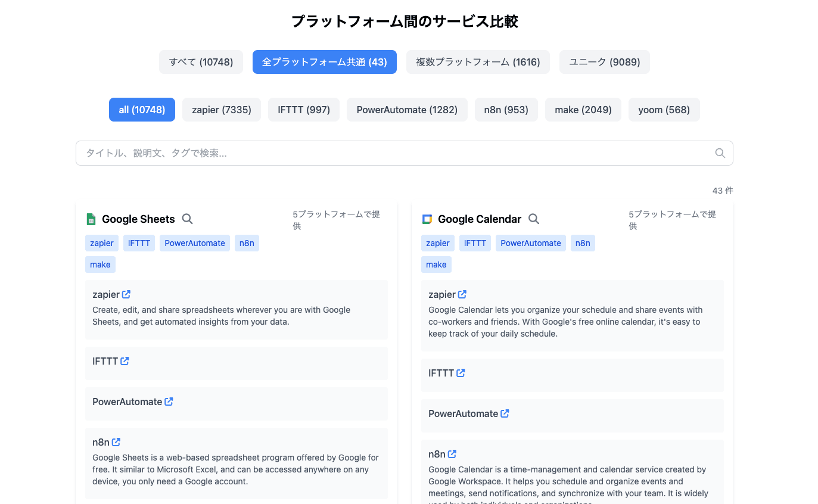Click IFTTT tag in Google Sheets card

click(139, 243)
